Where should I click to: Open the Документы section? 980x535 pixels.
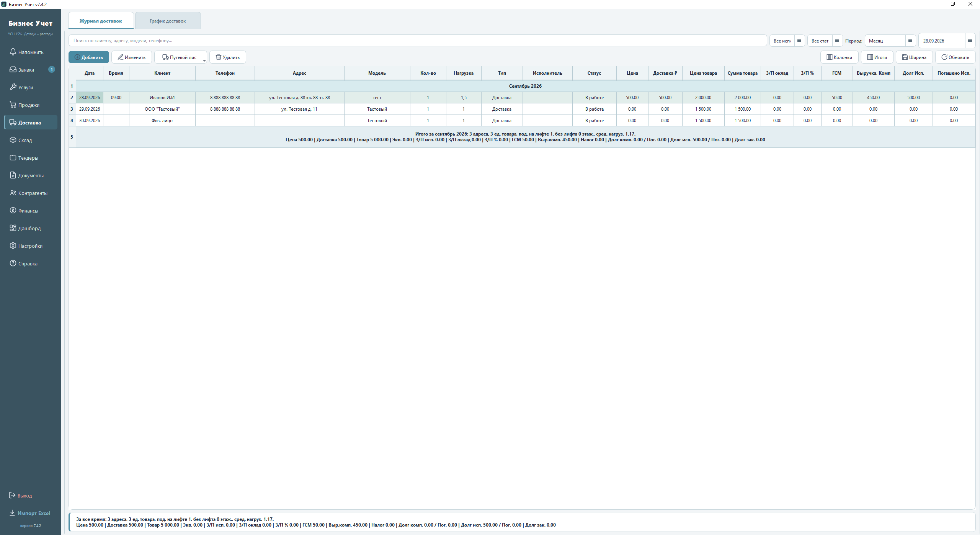click(x=31, y=175)
